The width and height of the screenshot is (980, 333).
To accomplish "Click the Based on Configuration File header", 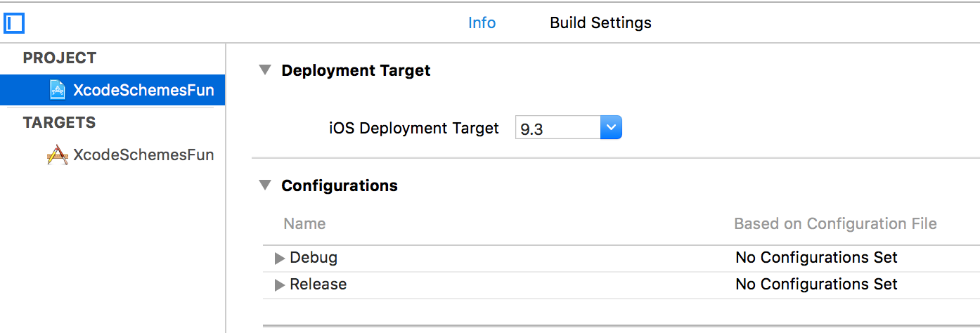I will (835, 224).
